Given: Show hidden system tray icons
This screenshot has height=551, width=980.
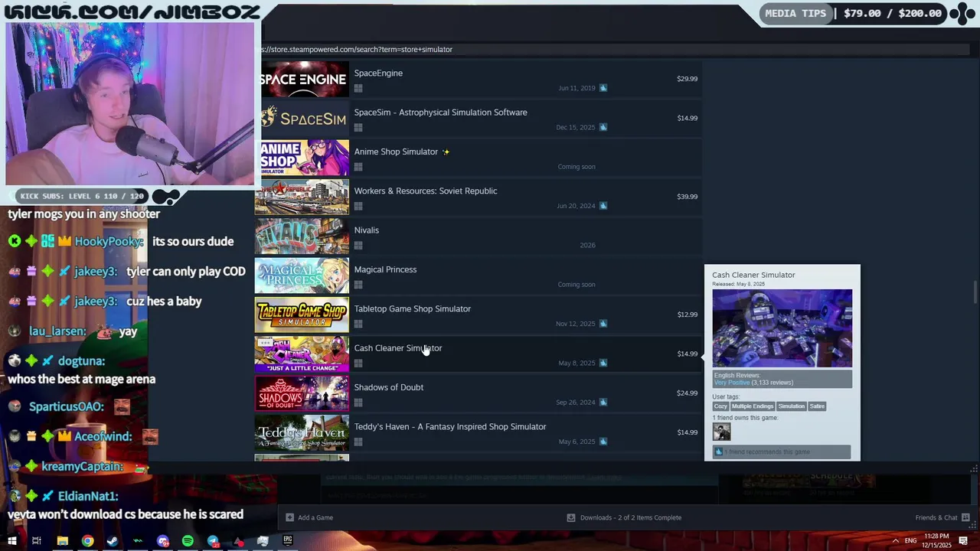Looking at the screenshot, I should coord(895,541).
